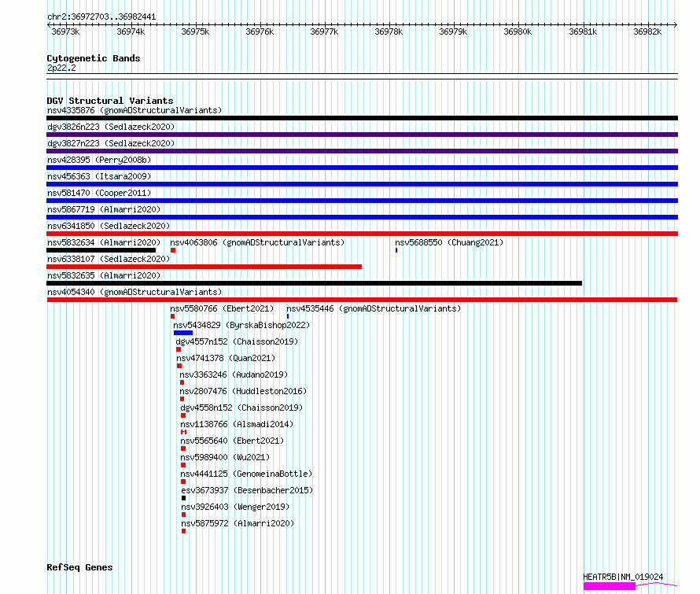Select the red dgv4558n152 Chaisson2019 marker

(x=183, y=415)
